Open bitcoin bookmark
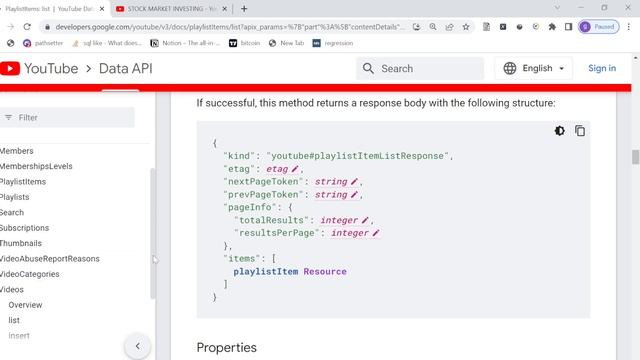640x360 pixels. coord(244,43)
